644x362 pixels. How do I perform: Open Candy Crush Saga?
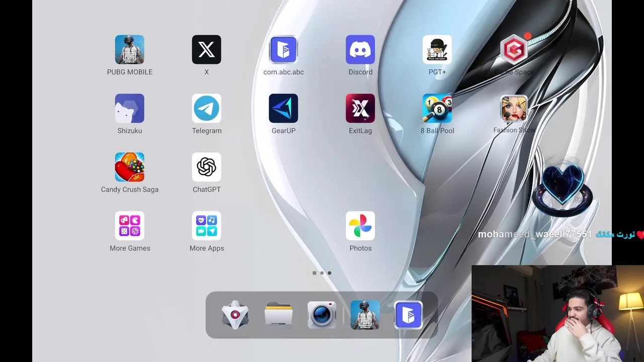point(129,167)
